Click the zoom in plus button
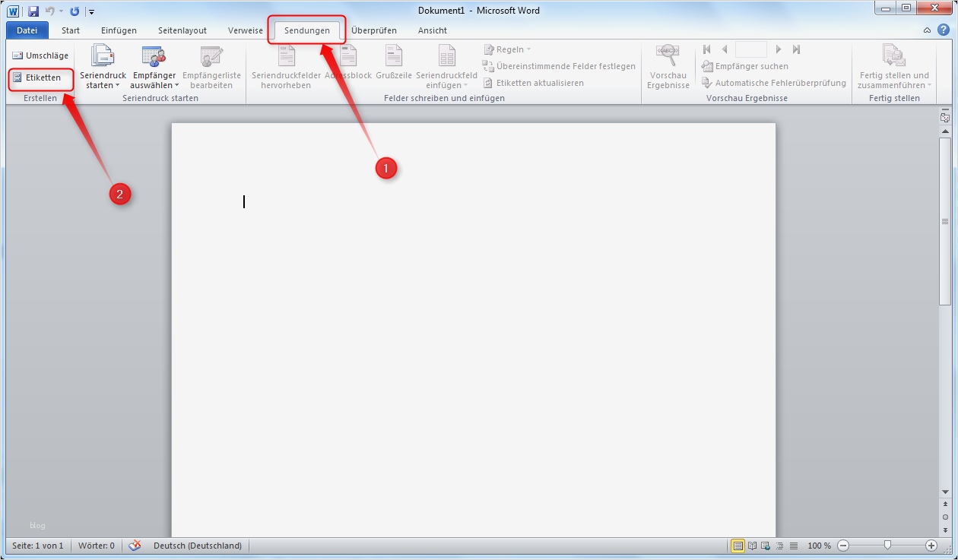 tap(931, 546)
